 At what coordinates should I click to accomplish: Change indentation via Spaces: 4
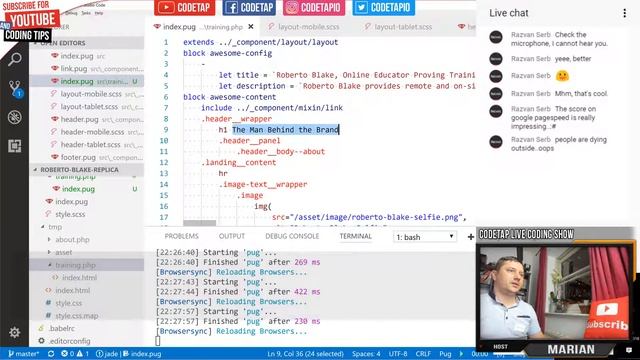366,354
